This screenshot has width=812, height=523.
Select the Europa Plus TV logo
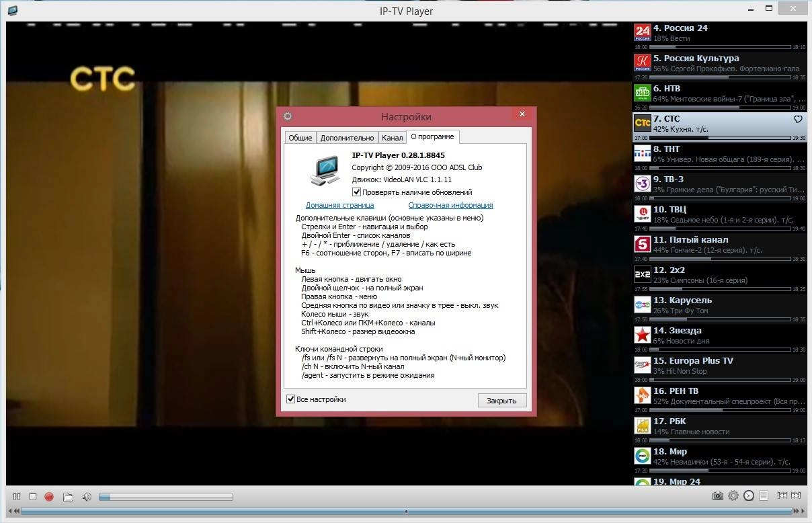pyautogui.click(x=643, y=365)
